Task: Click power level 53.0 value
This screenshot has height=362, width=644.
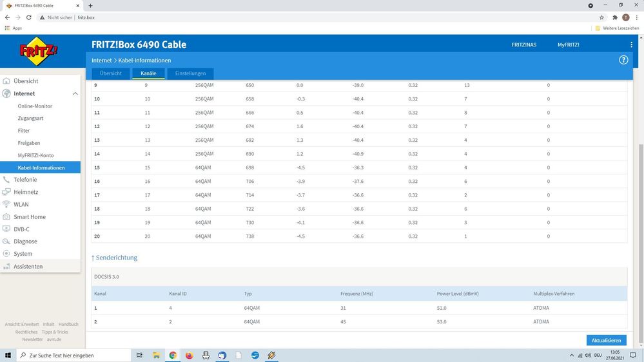Action: (442, 322)
